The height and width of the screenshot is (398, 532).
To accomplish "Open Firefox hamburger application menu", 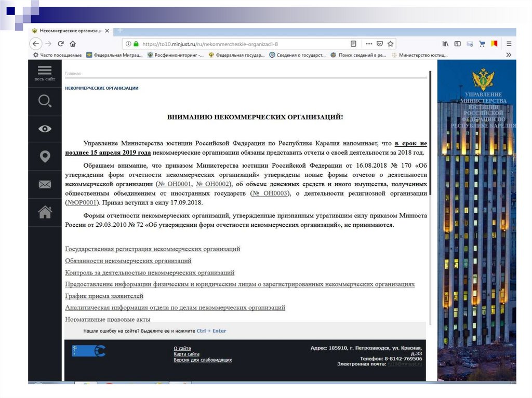I will tap(509, 44).
